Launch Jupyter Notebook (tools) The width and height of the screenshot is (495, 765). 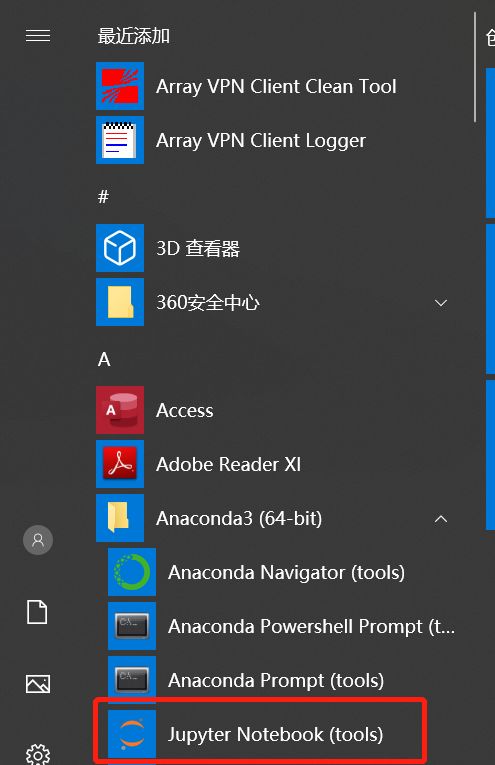point(276,734)
